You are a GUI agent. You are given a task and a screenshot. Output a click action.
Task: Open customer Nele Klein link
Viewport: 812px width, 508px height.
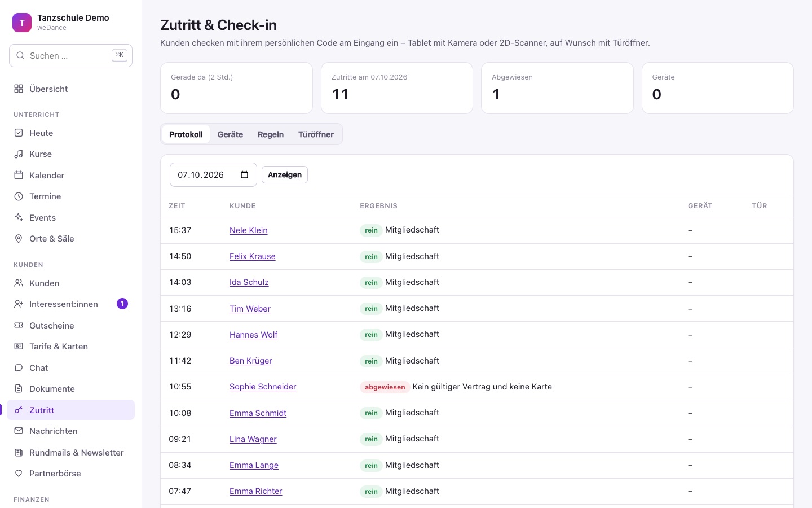249,230
